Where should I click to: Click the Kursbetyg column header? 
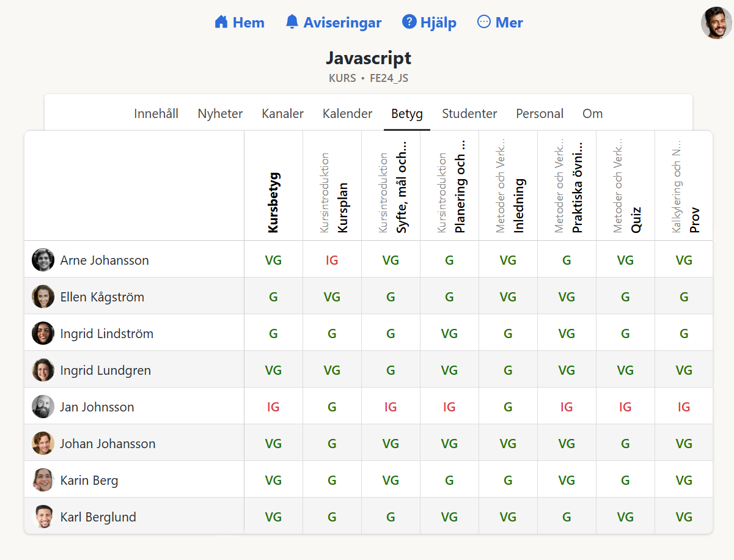click(273, 202)
